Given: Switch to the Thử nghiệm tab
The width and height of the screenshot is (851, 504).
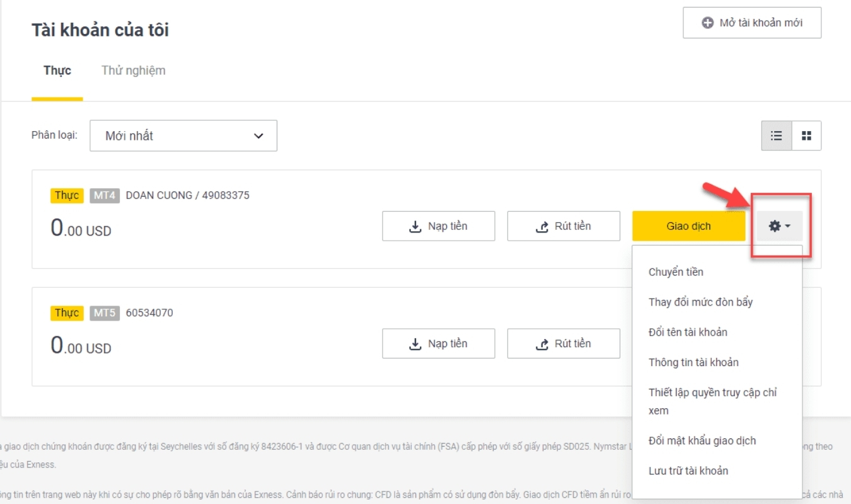Looking at the screenshot, I should (x=134, y=71).
